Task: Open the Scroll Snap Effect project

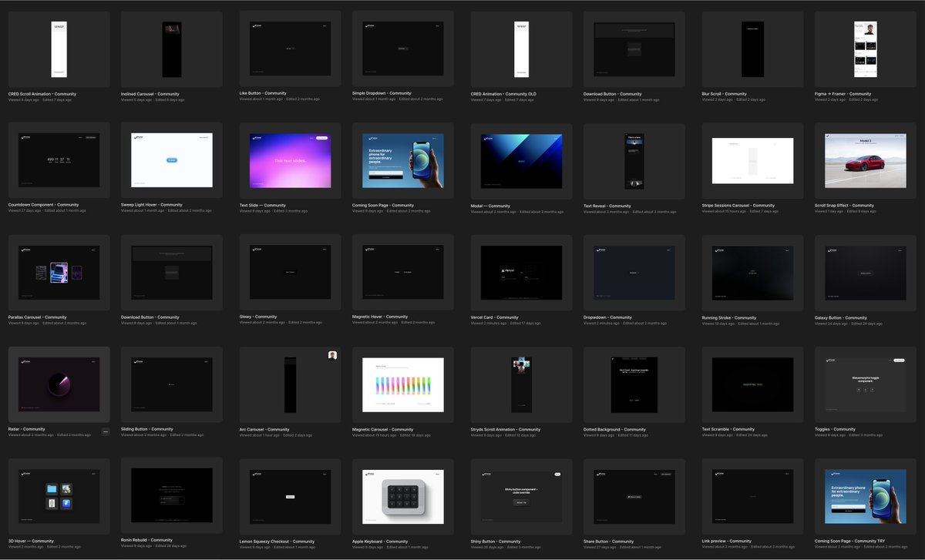Action: point(865,159)
